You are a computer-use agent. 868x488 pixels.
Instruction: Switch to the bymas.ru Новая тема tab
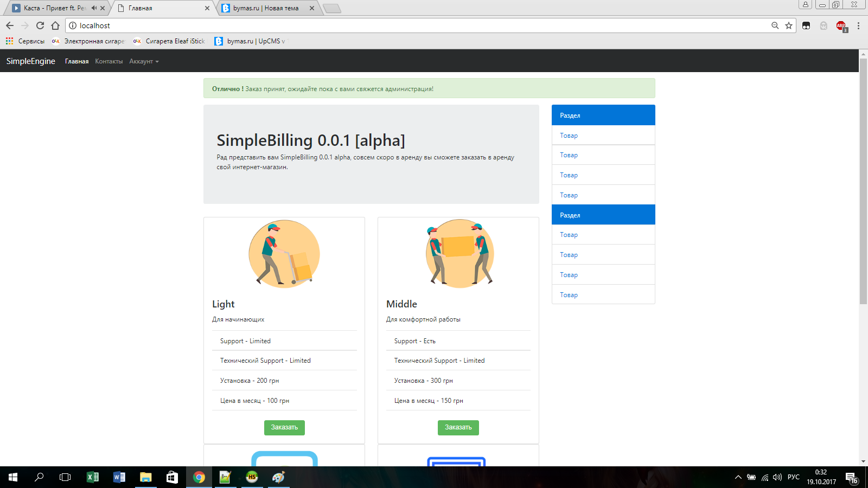266,8
